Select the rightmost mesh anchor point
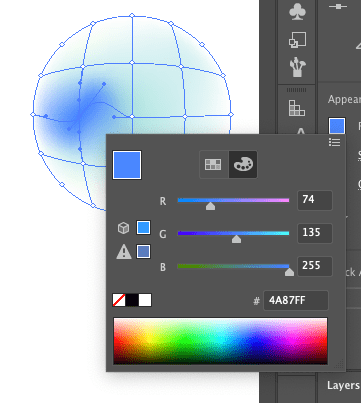Screen dimensions: 361x403 pos(231,114)
